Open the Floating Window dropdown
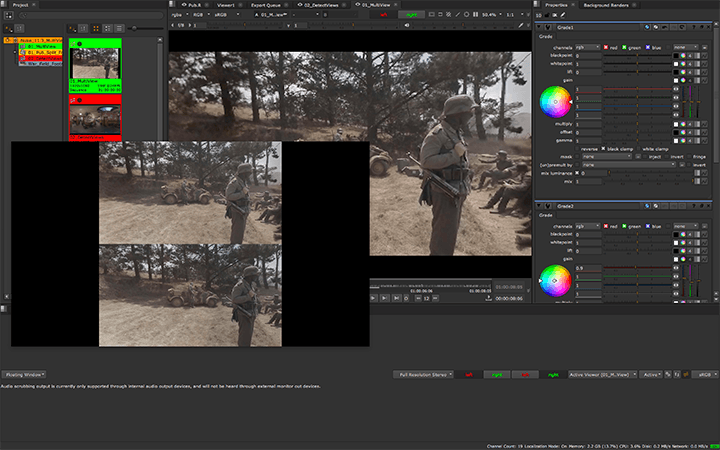This screenshot has width=720, height=450. [24, 375]
